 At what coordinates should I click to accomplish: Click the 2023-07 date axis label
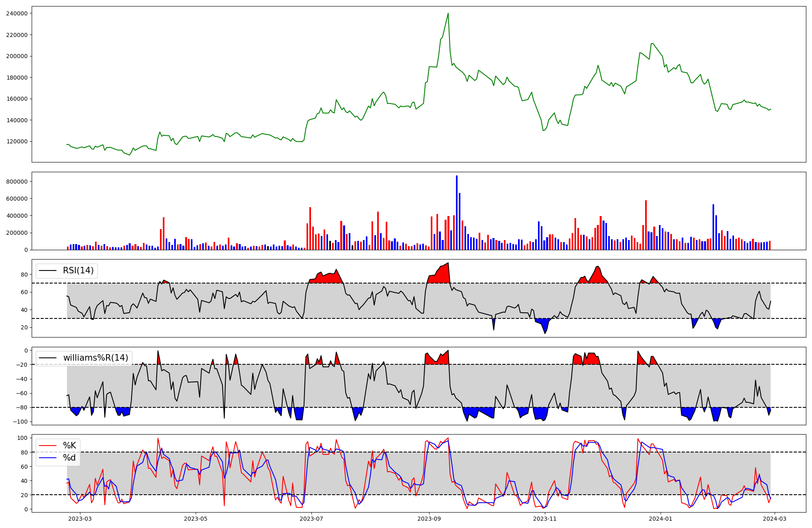pos(311,519)
